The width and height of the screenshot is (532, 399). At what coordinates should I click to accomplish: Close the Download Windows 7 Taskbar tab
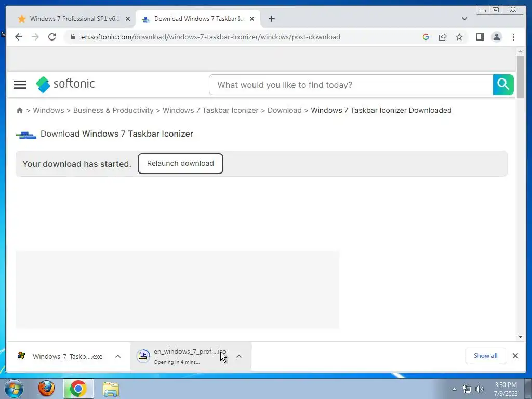(252, 19)
